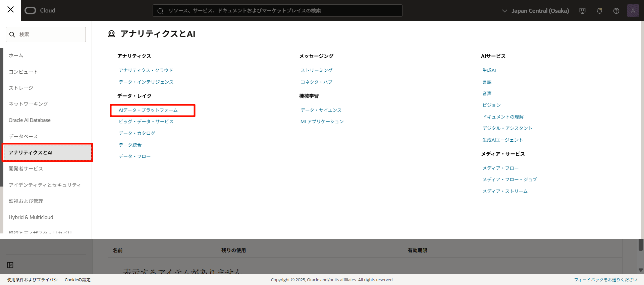Open the notifications bell icon
Viewport: 644px width, 285px height.
tap(599, 11)
